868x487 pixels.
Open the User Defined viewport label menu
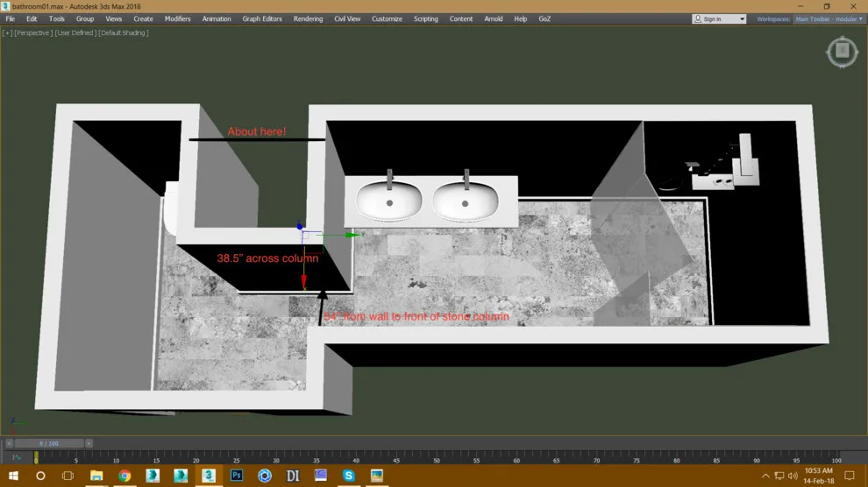[x=75, y=32]
